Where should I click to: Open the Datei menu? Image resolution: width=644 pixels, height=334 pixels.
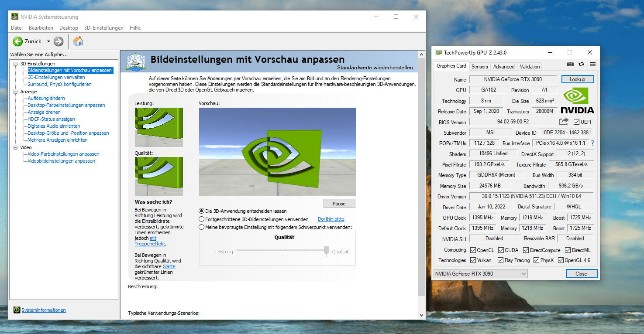click(17, 28)
